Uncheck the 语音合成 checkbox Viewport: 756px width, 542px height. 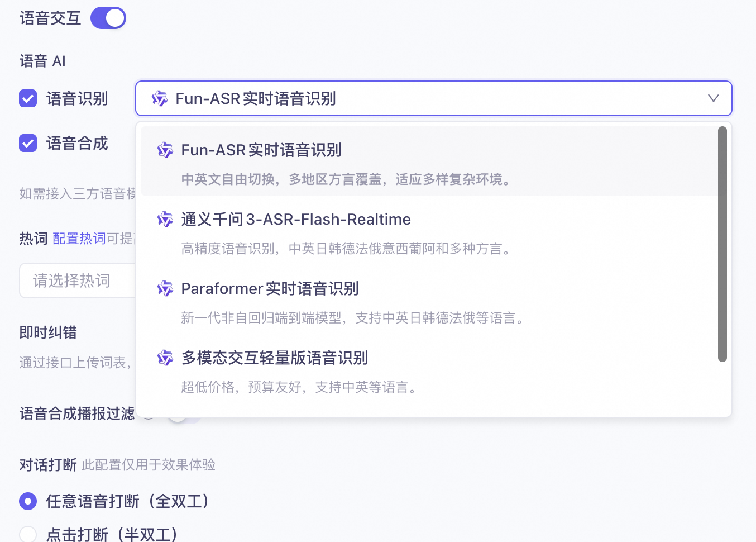click(x=28, y=144)
